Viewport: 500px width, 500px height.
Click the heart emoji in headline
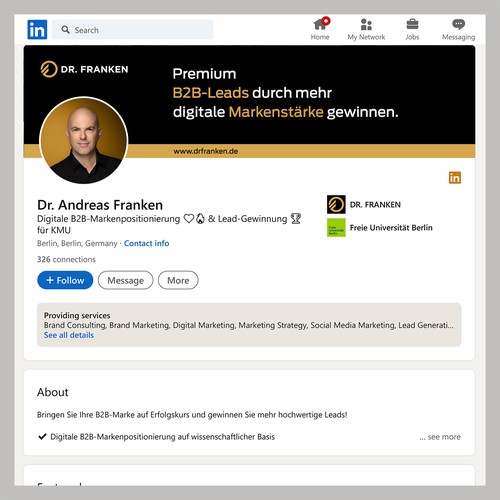[x=189, y=219]
